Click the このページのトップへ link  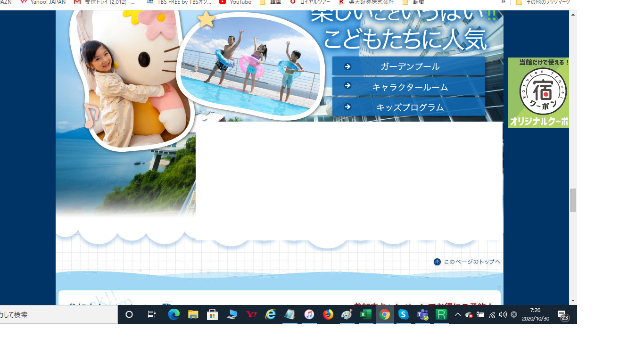tap(472, 262)
